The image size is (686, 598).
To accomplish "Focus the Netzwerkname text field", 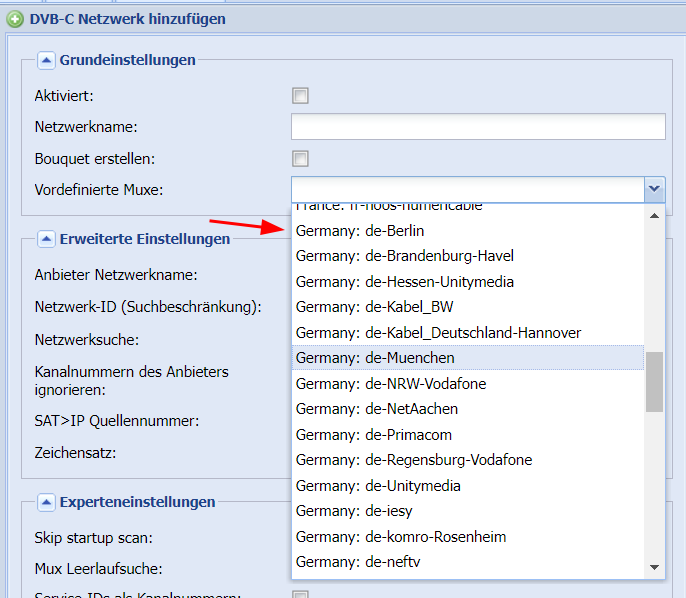I will pyautogui.click(x=478, y=127).
